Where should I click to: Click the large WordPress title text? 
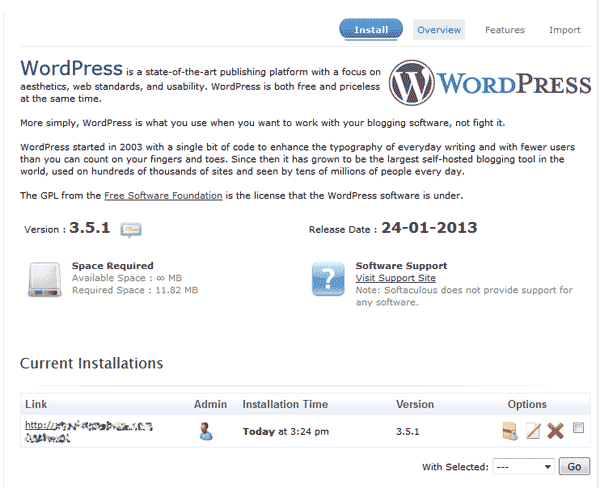coord(72,68)
